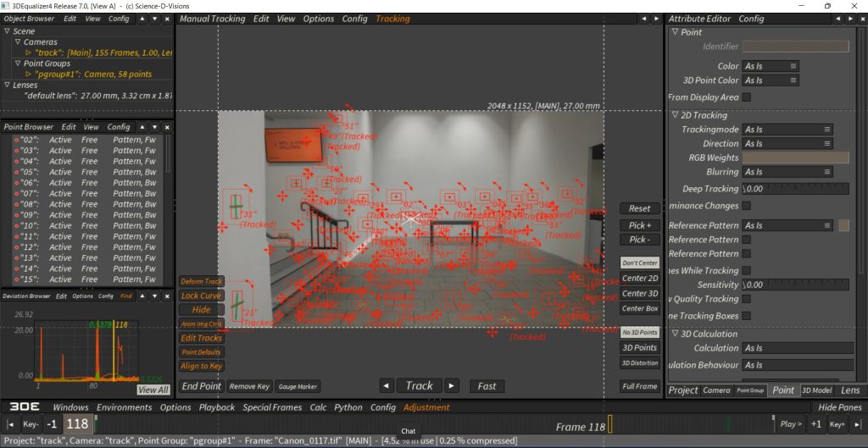Adjust the Deep Tracking slider

[x=795, y=189]
